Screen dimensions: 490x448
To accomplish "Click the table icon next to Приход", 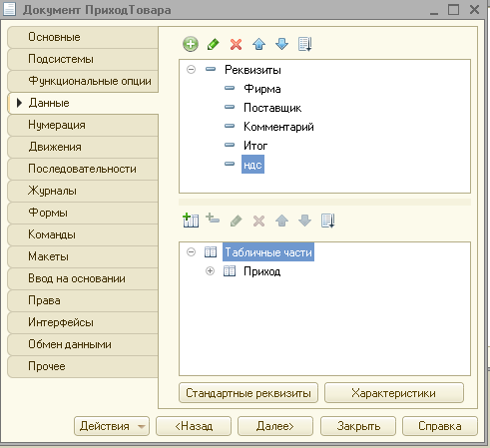I will (230, 271).
